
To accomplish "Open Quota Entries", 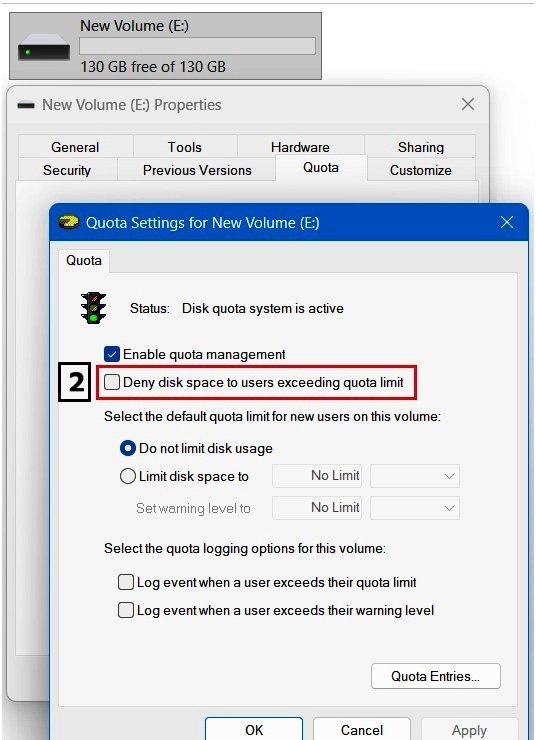I will click(436, 676).
